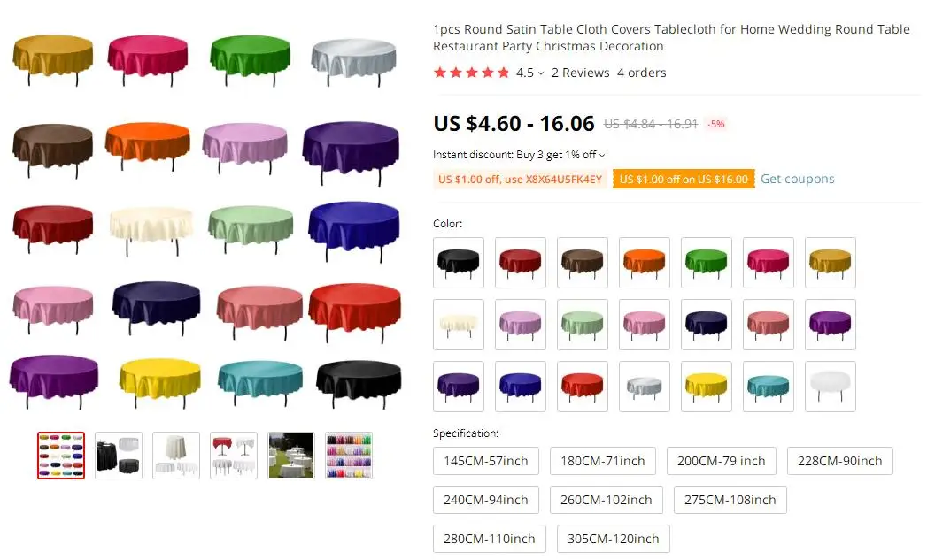Show the black and silver tablecloths thumbnail
The image size is (935, 560).
(119, 456)
